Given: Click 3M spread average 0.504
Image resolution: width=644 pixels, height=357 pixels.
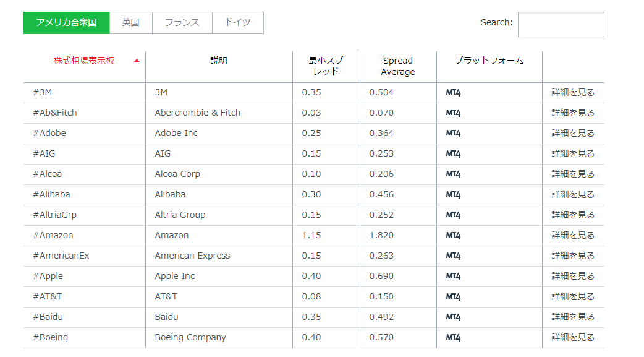Looking at the screenshot, I should coord(381,93).
